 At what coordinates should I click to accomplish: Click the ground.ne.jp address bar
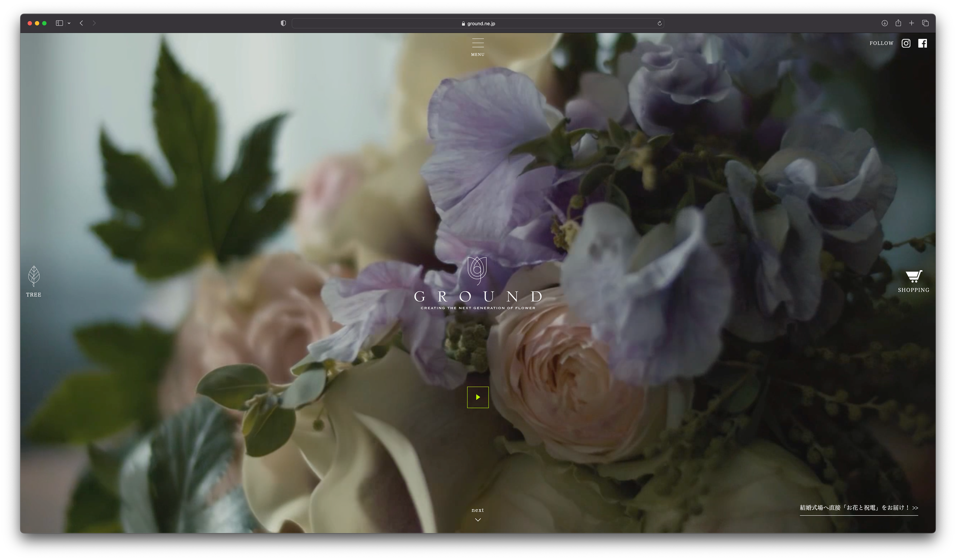coord(478,23)
